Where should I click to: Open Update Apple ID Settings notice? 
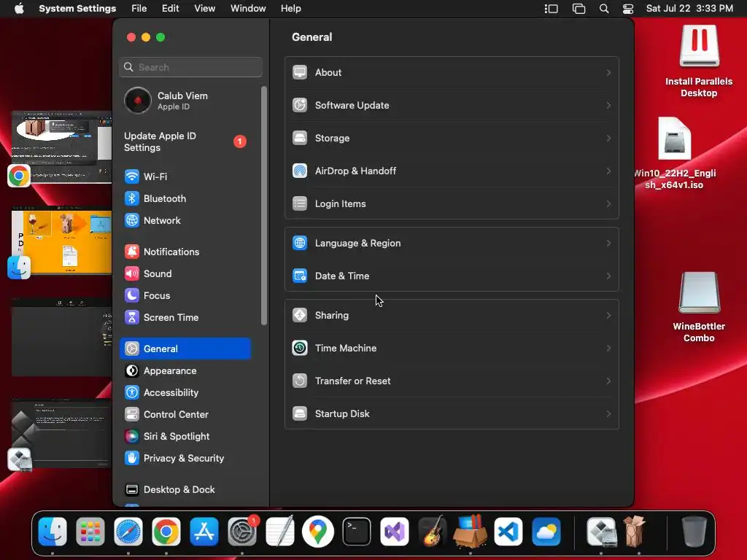coord(186,142)
